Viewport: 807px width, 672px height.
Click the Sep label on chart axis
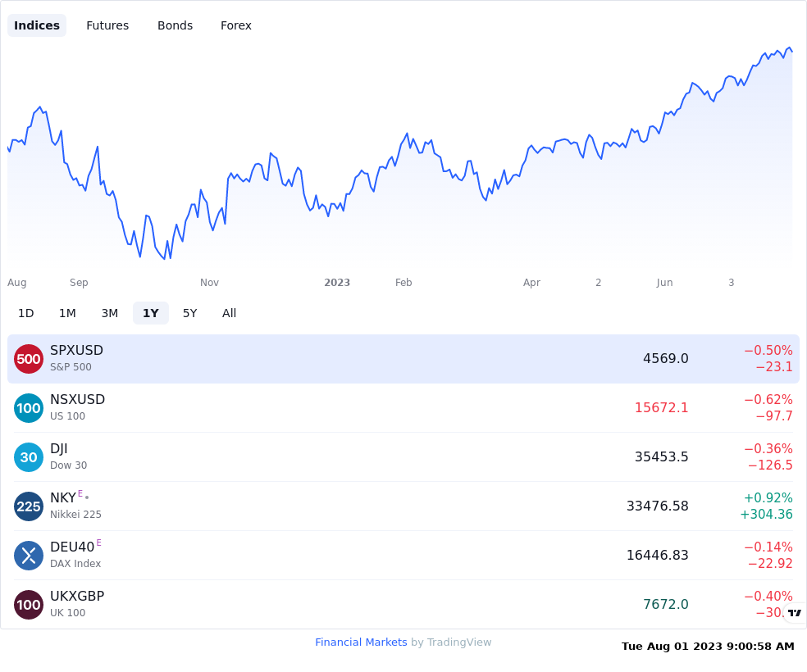(x=79, y=282)
